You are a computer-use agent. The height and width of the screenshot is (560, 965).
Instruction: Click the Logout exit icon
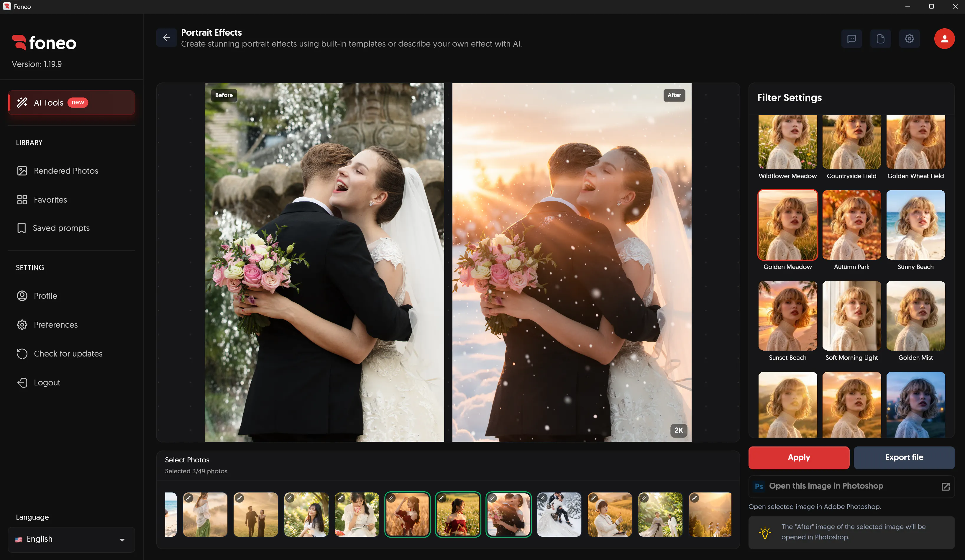22,382
